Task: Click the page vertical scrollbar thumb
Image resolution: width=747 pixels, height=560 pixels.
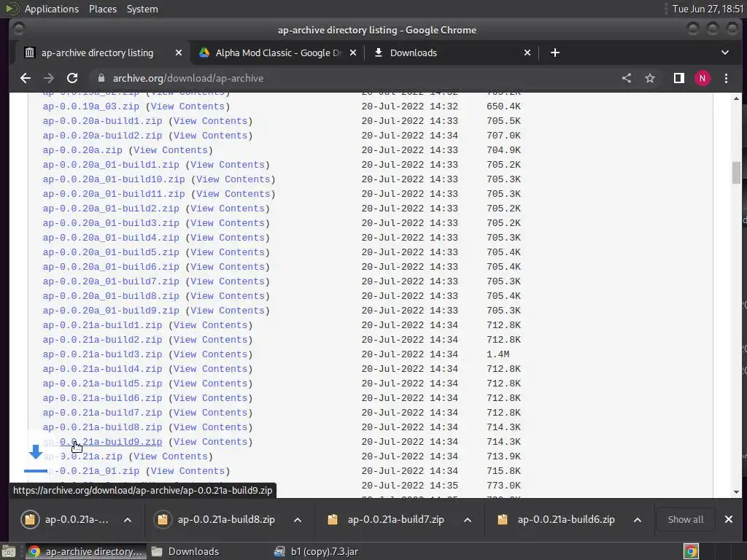Action: click(x=737, y=172)
